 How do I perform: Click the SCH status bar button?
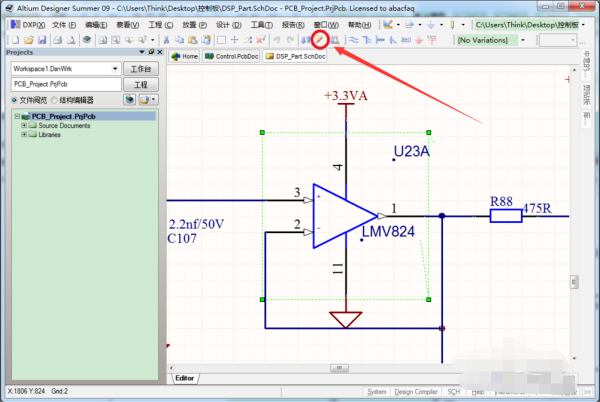click(453, 392)
